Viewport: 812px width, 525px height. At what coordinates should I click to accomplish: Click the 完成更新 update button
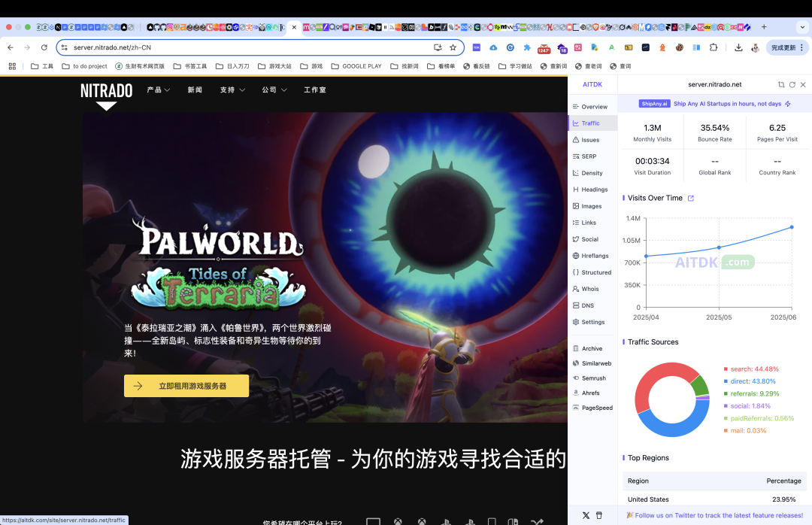[x=786, y=47]
